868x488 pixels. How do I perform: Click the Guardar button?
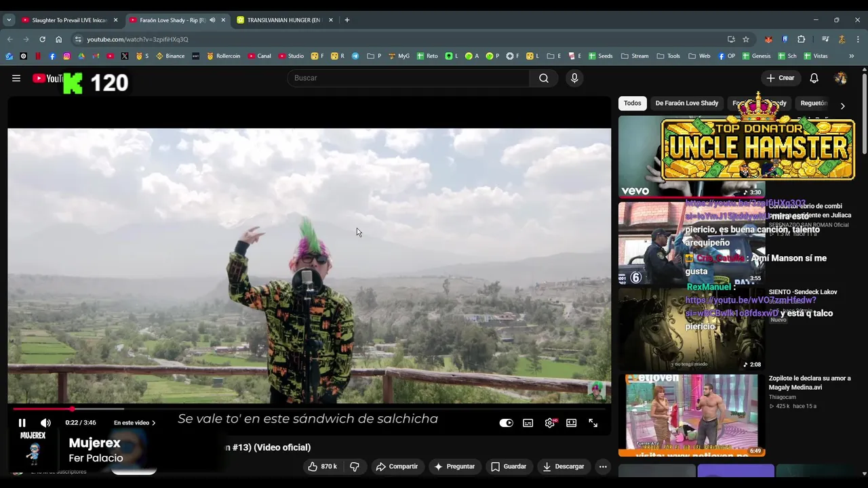click(509, 466)
